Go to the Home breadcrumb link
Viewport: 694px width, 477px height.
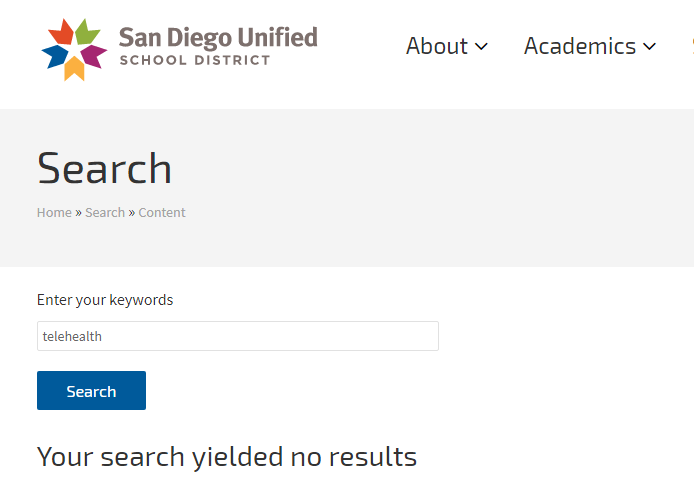pos(54,212)
